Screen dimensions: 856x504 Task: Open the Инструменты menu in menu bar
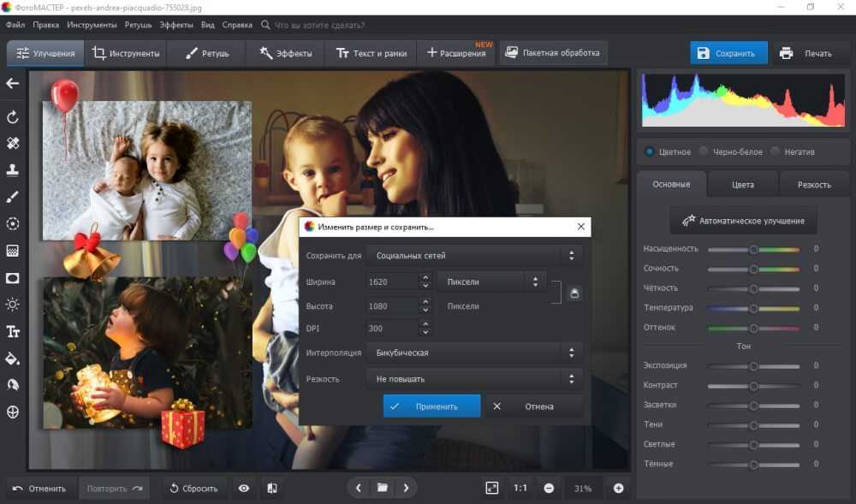[92, 26]
